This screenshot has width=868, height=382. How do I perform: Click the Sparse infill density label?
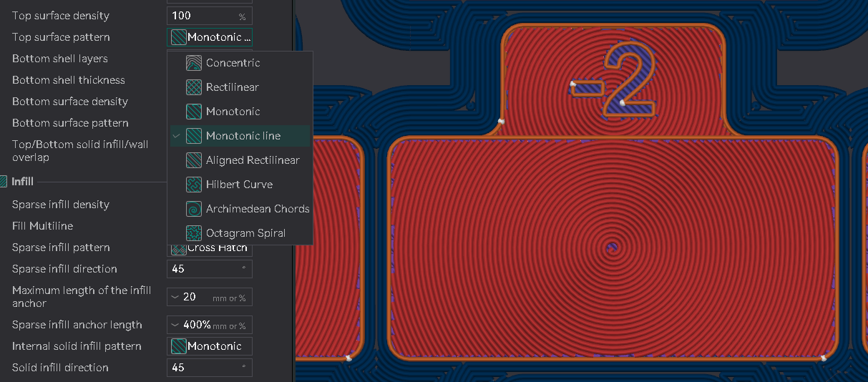[61, 205]
